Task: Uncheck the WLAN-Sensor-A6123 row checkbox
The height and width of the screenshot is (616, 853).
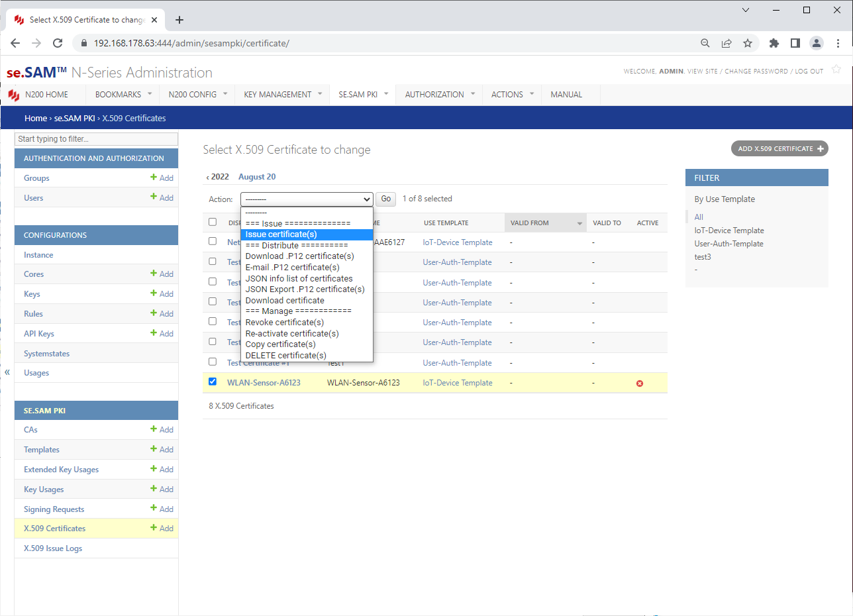Action: click(213, 382)
